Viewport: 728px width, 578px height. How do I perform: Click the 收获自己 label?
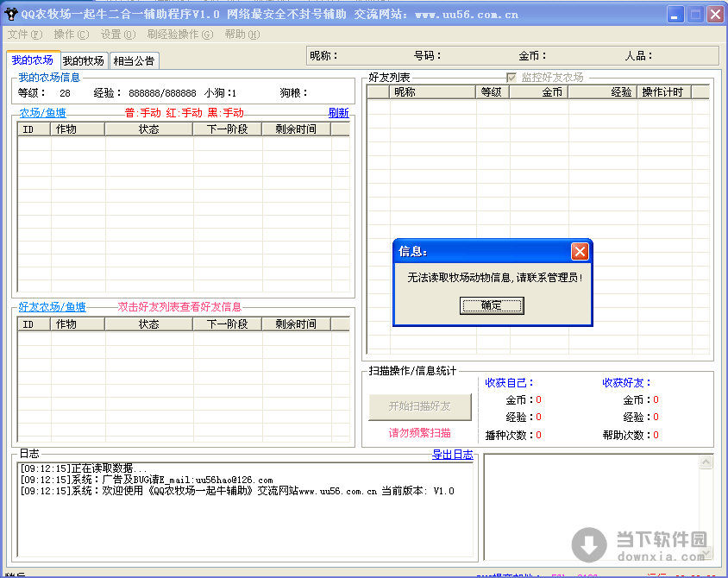[509, 383]
